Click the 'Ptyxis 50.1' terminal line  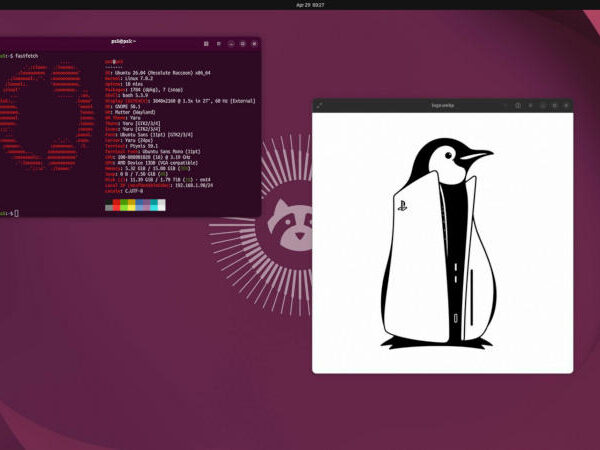click(131, 146)
